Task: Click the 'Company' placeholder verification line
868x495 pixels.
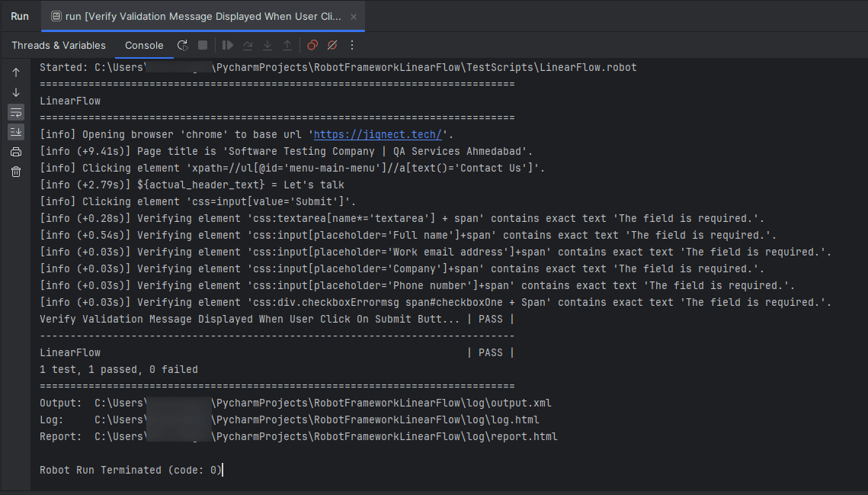Action: point(402,268)
